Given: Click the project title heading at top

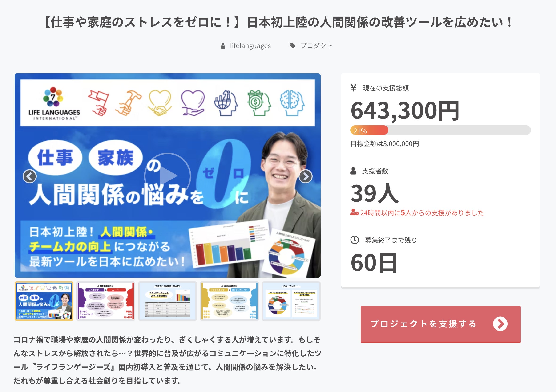Looking at the screenshot, I should (x=278, y=22).
